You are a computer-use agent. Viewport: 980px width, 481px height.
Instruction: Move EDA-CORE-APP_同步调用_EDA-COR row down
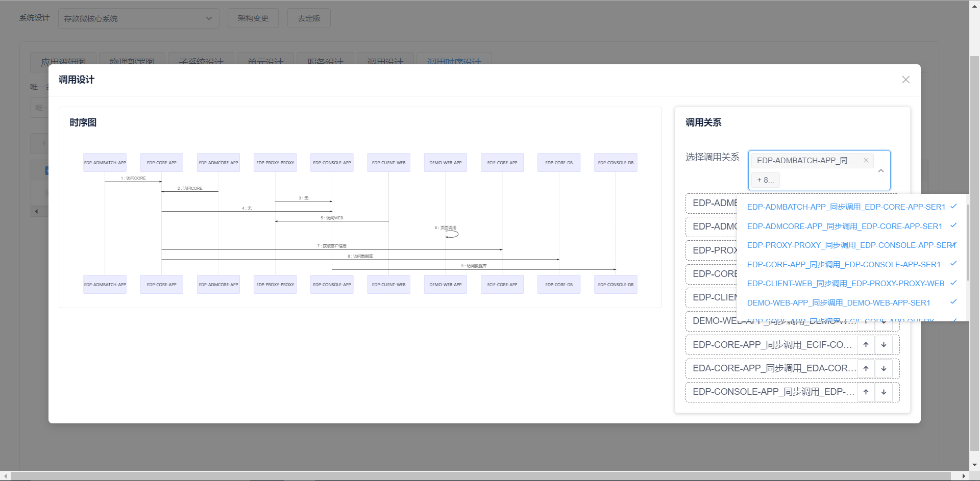884,368
